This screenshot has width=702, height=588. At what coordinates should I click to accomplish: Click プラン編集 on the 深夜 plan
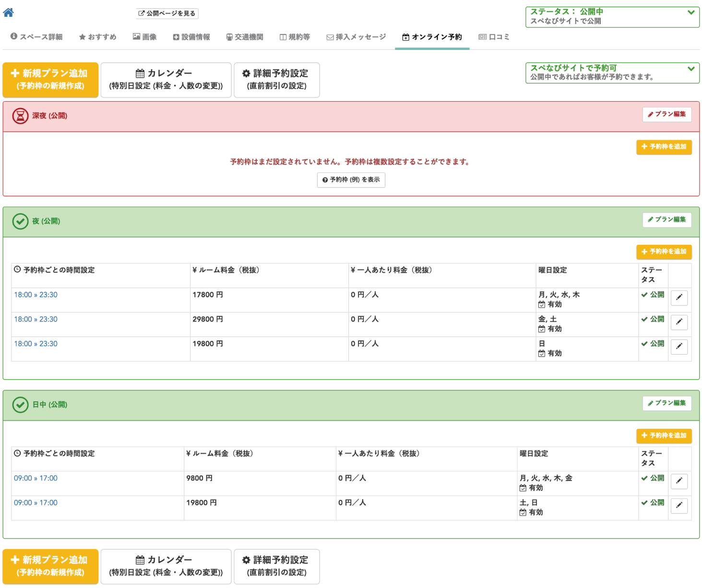pyautogui.click(x=666, y=115)
